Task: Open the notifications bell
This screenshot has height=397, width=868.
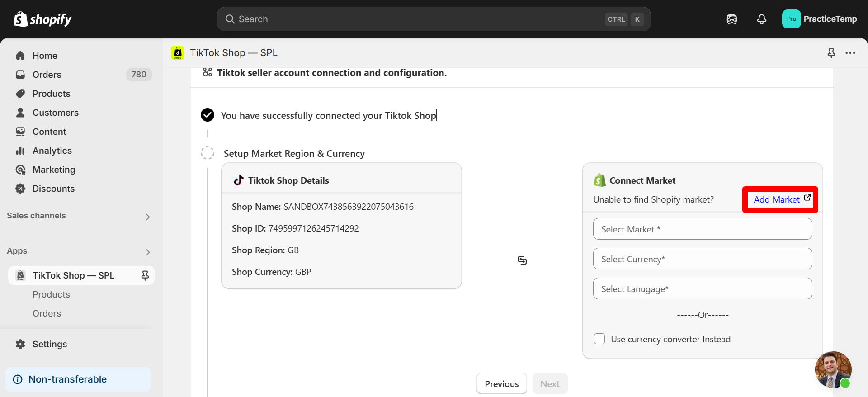Action: (762, 19)
